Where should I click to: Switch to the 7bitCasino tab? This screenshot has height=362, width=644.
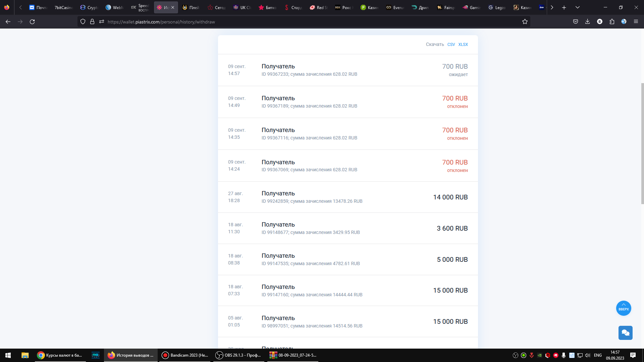(63, 7)
